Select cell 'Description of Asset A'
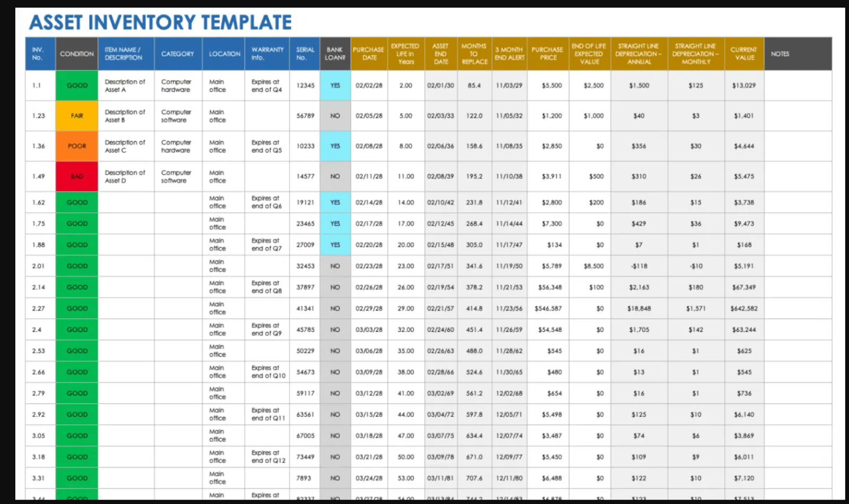This screenshot has width=849, height=504. (x=126, y=85)
